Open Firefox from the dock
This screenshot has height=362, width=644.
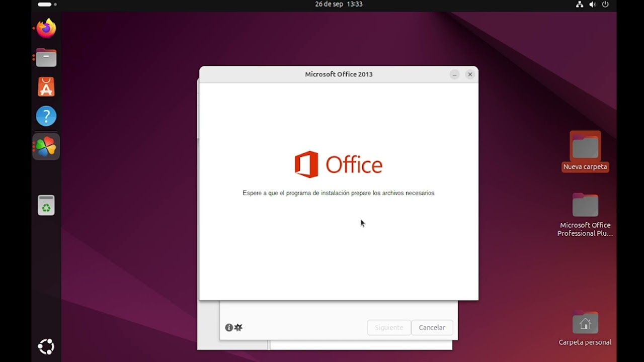coord(46,28)
